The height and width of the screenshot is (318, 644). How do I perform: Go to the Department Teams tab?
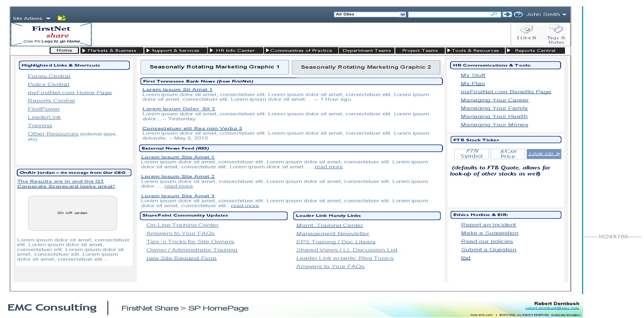coord(367,50)
